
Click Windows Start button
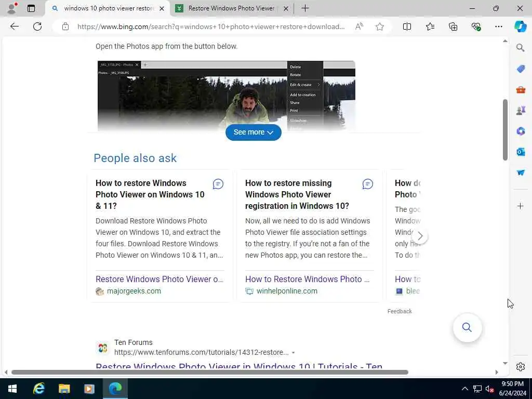pos(12,389)
